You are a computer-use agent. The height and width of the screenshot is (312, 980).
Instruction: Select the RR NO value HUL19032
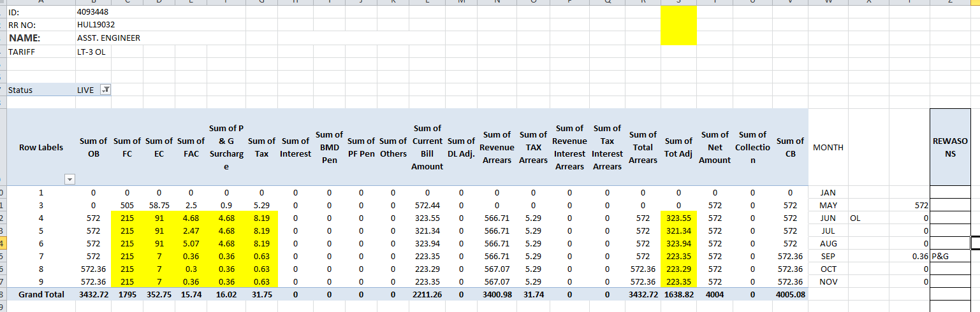pos(96,25)
